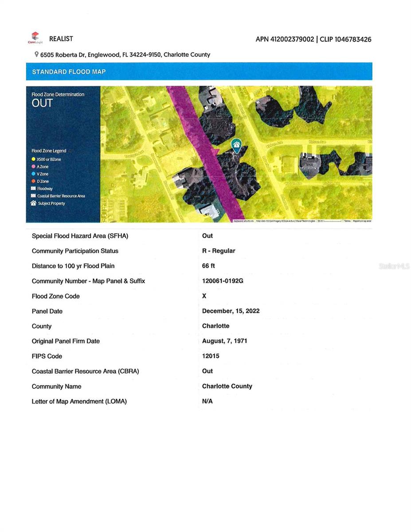Click the location pin icon beside the address
The image size is (411, 532).
pos(36,55)
